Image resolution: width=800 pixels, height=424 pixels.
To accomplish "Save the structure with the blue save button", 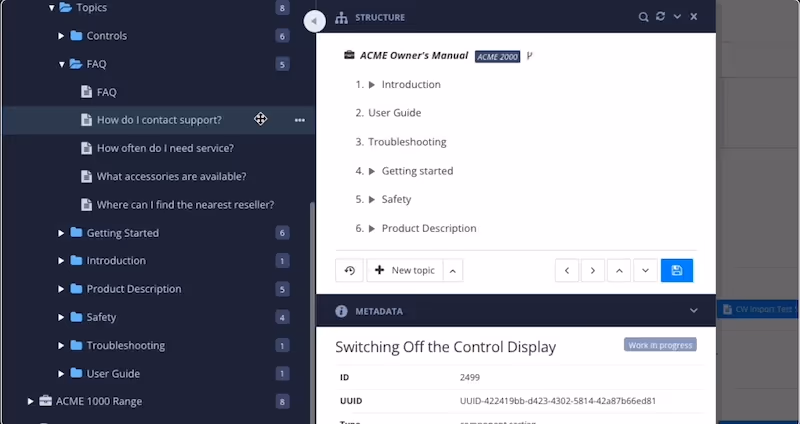I will tap(677, 270).
